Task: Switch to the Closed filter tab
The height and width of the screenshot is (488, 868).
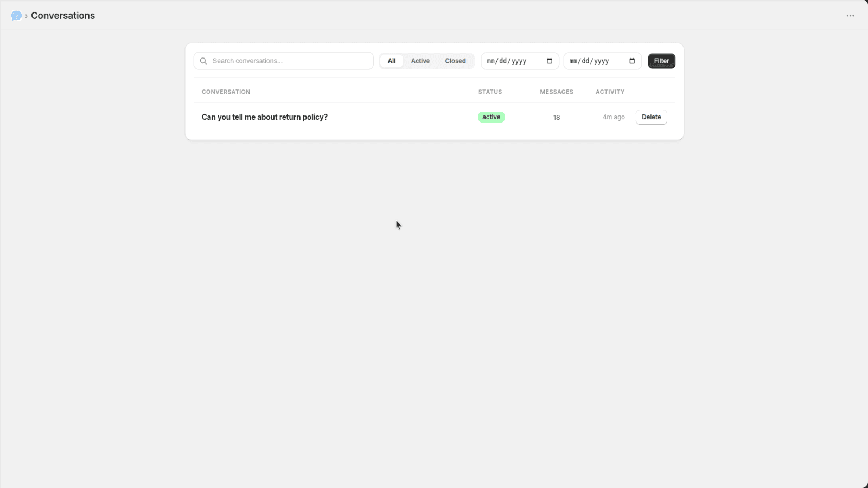Action: 456,61
